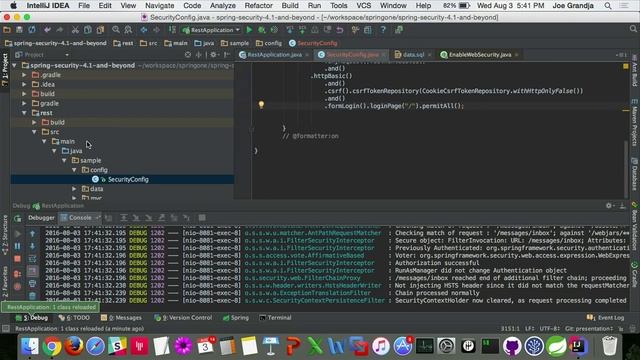Viewport: 640px width, 360px height.
Task: Stop the debug session red square
Action: click(18, 259)
